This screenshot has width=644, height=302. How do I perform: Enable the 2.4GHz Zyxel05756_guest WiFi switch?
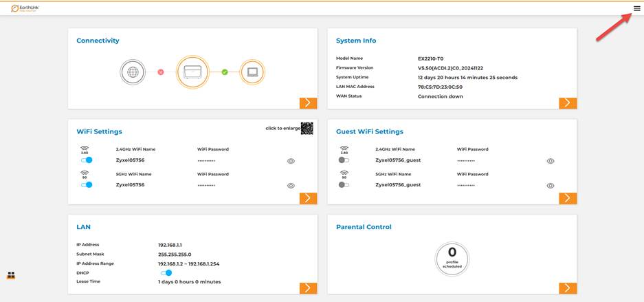344,160
